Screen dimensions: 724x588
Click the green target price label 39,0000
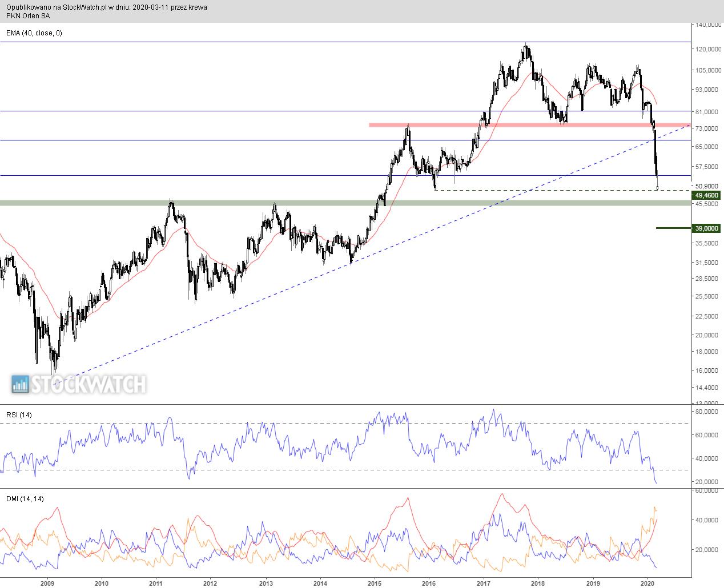707,228
